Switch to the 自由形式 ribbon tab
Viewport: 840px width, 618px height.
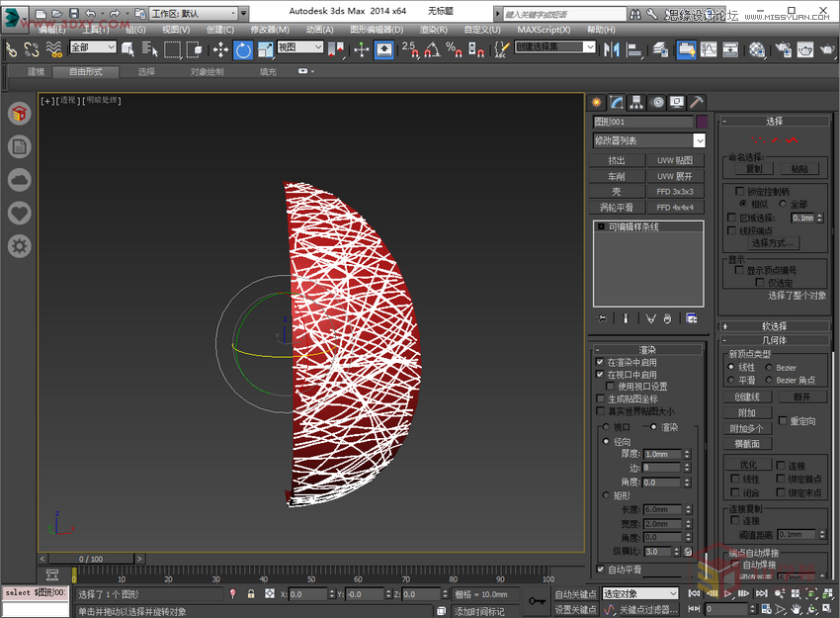(87, 71)
